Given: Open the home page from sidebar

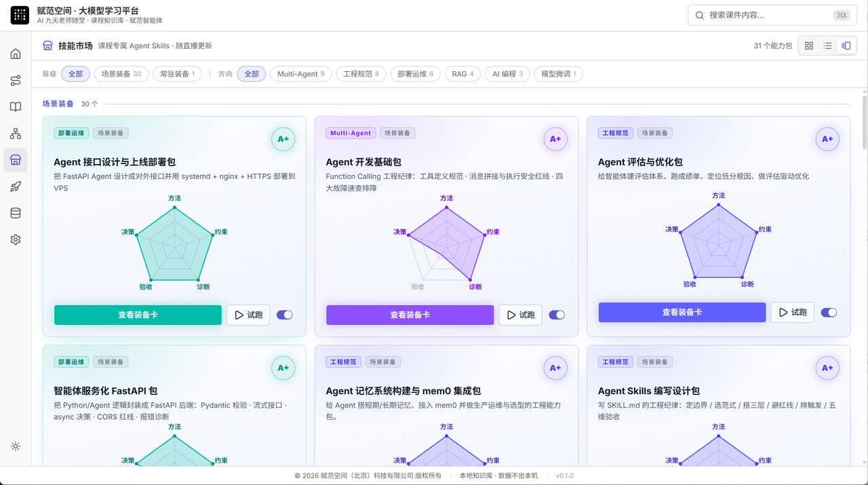Looking at the screenshot, I should (x=16, y=54).
